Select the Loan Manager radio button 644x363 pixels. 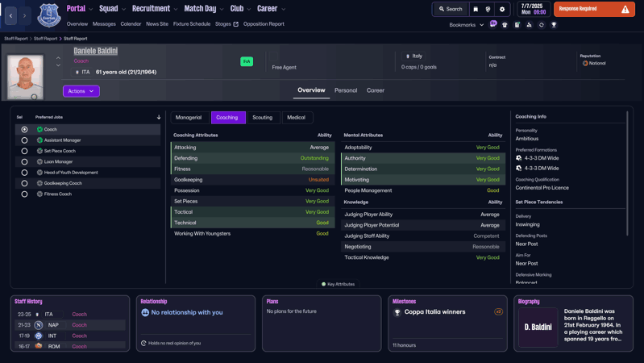pos(25,162)
